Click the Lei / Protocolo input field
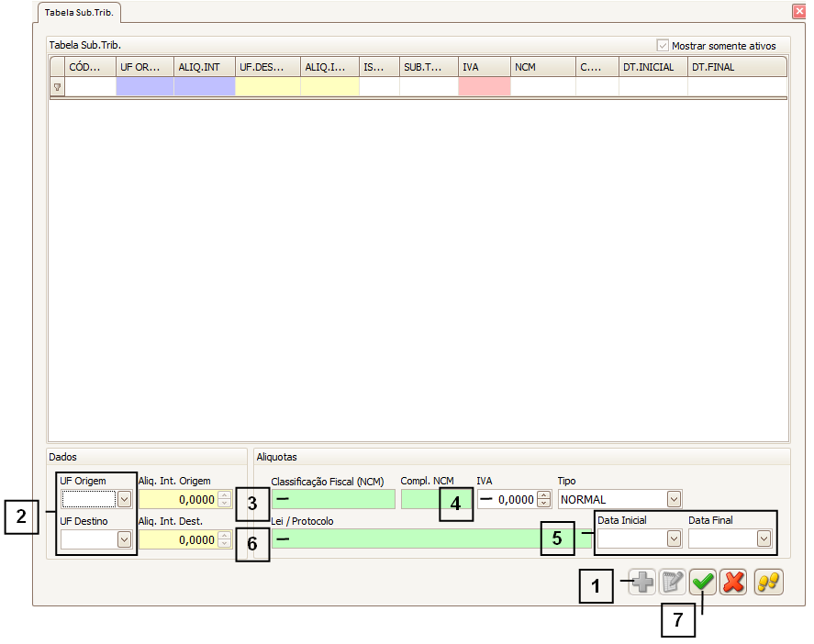 tap(413, 539)
